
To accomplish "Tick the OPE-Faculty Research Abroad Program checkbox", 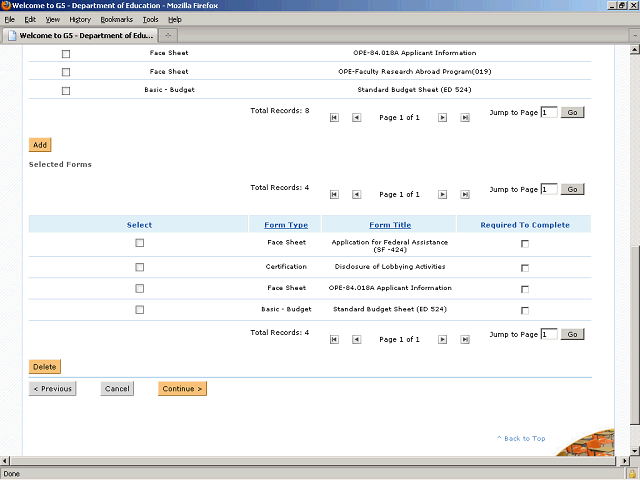I will point(66,72).
